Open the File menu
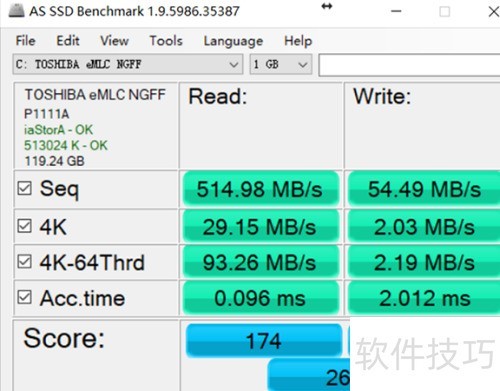 (26, 41)
